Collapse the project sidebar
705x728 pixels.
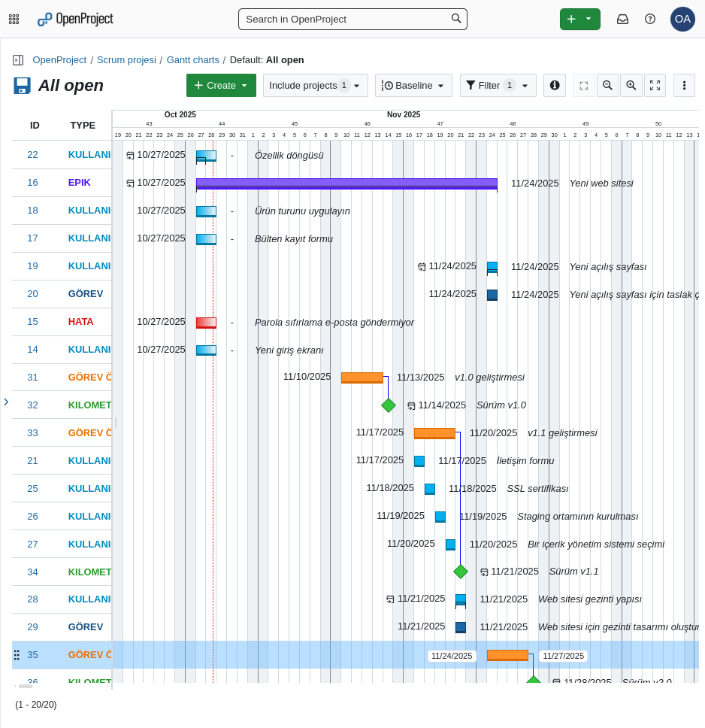[17, 59]
